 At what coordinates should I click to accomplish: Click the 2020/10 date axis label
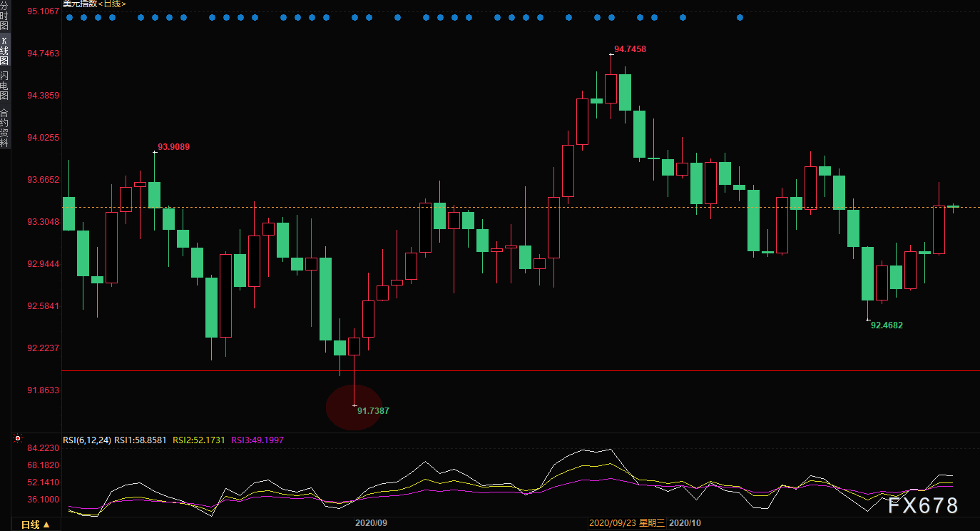(686, 523)
